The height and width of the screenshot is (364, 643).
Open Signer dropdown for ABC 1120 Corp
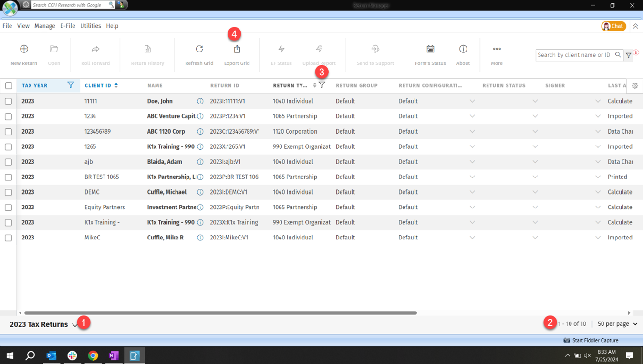[x=598, y=132]
